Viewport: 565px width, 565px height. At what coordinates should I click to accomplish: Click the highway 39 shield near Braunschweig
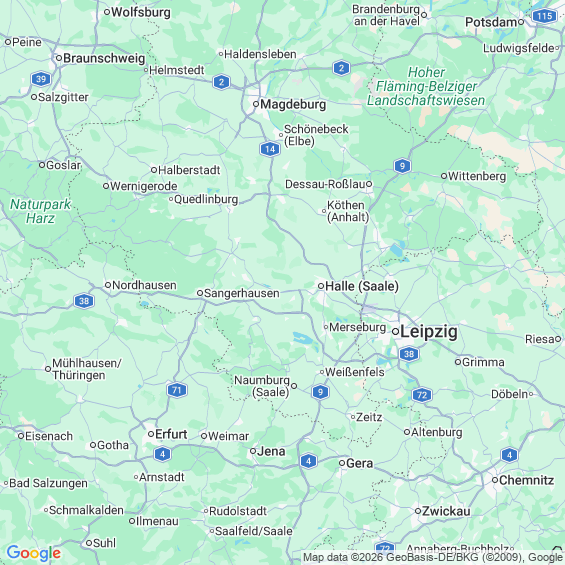pyautogui.click(x=41, y=79)
